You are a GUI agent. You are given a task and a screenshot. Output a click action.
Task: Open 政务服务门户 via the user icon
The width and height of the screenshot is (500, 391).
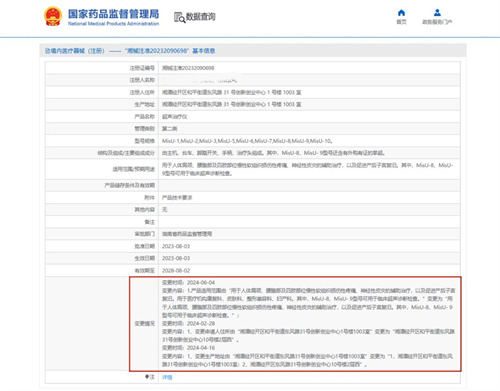click(x=437, y=13)
